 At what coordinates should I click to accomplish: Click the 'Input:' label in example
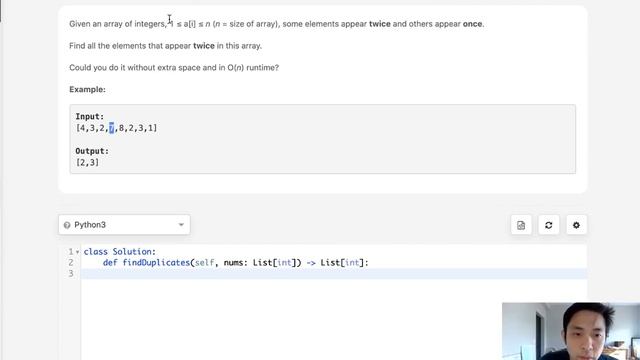pyautogui.click(x=90, y=117)
